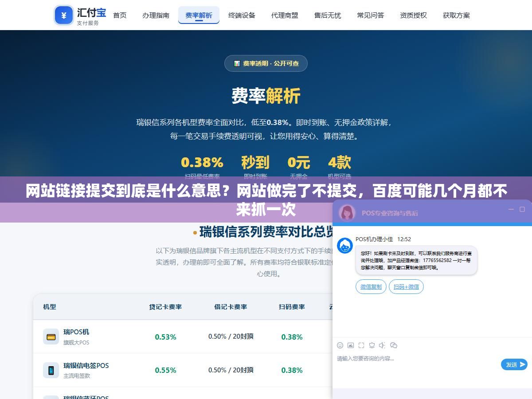
Task: Click the 瑞POS机 card icon
Action: [51, 337]
